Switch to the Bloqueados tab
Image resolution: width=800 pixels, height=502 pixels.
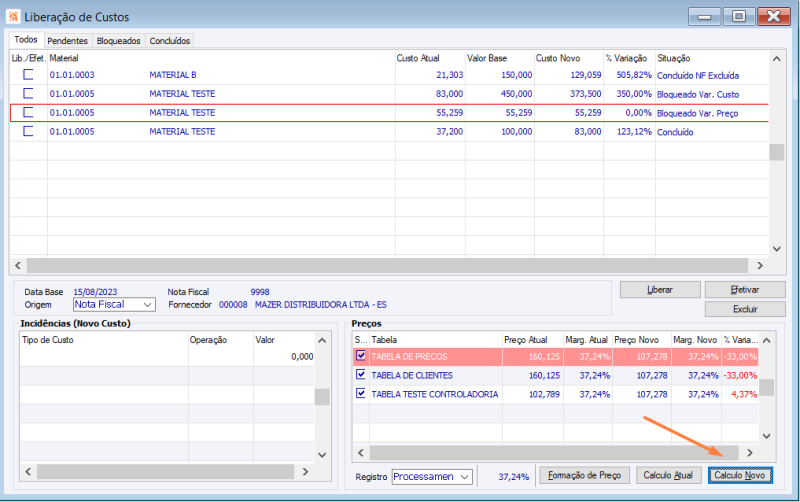coord(118,41)
